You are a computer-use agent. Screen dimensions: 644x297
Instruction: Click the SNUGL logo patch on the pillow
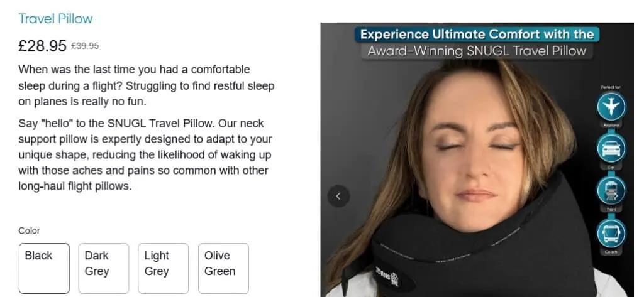387,278
